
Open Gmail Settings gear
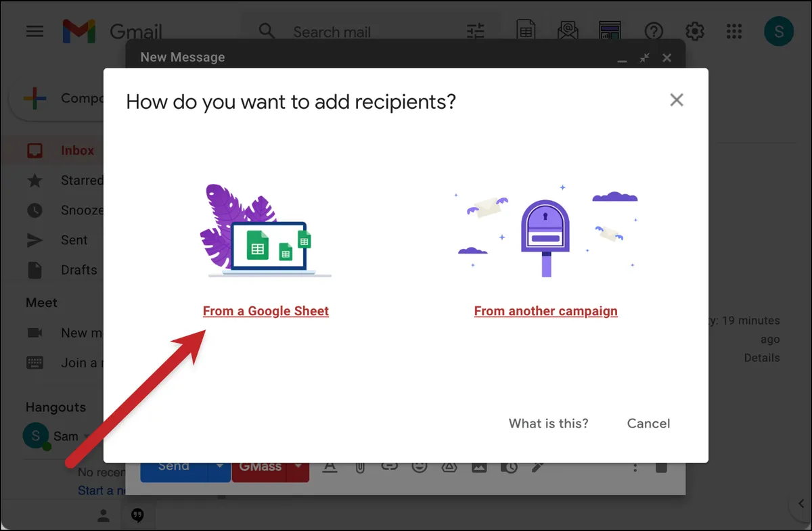[694, 31]
